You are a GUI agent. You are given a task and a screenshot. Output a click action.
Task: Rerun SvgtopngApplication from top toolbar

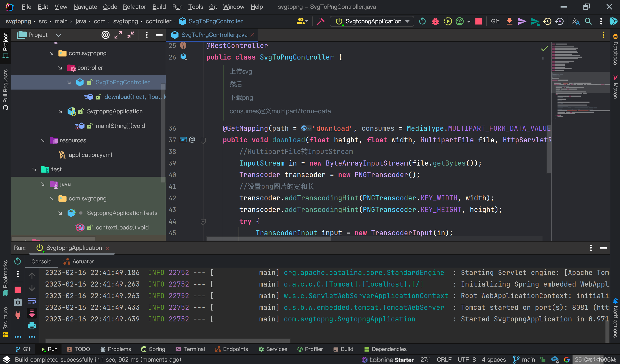[422, 21]
